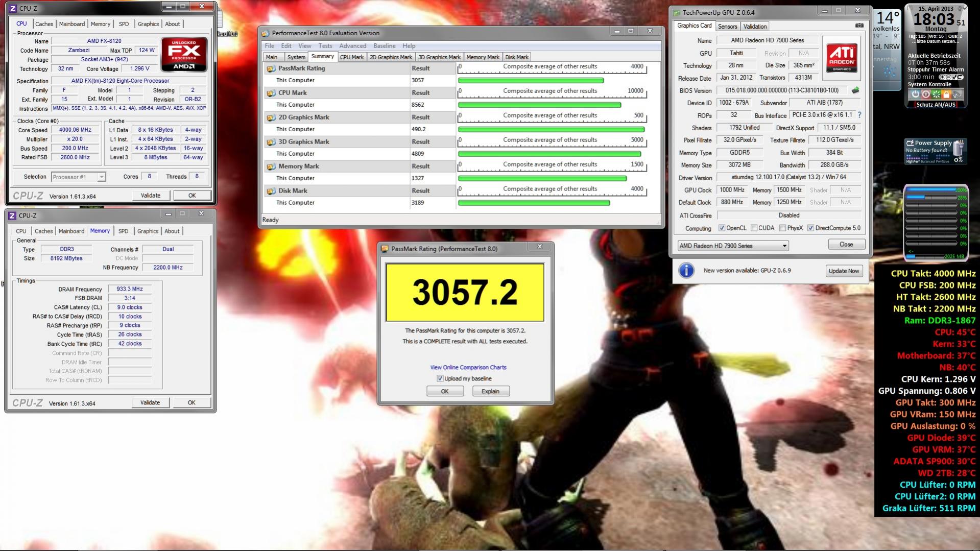The width and height of the screenshot is (980, 551).
Task: Click the Disk Mark green result bar
Action: [x=534, y=203]
